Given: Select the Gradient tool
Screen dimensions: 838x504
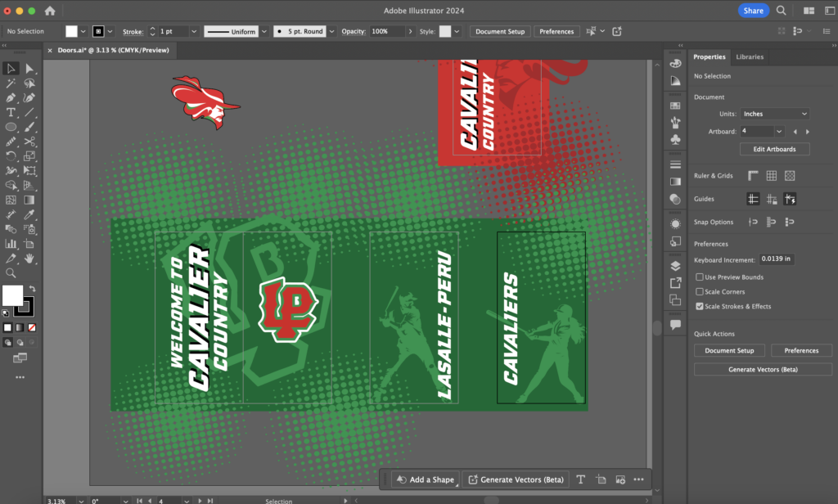Looking at the screenshot, I should coord(29,200).
